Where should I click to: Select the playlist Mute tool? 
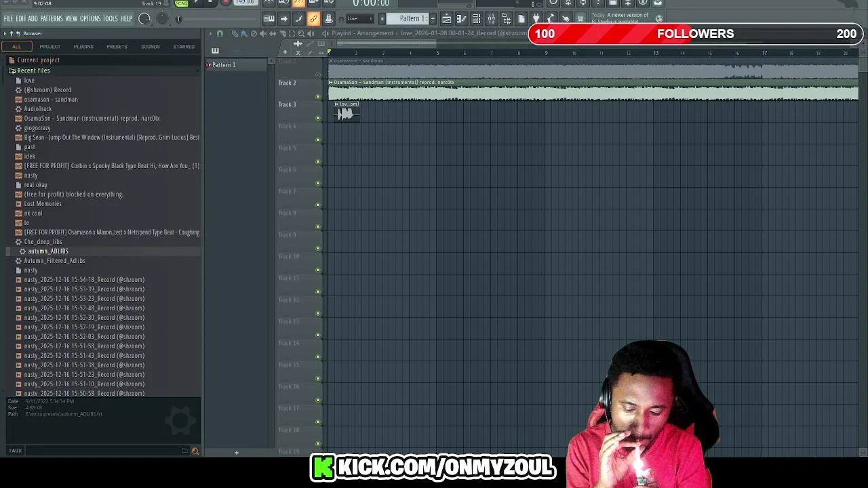coord(263,33)
